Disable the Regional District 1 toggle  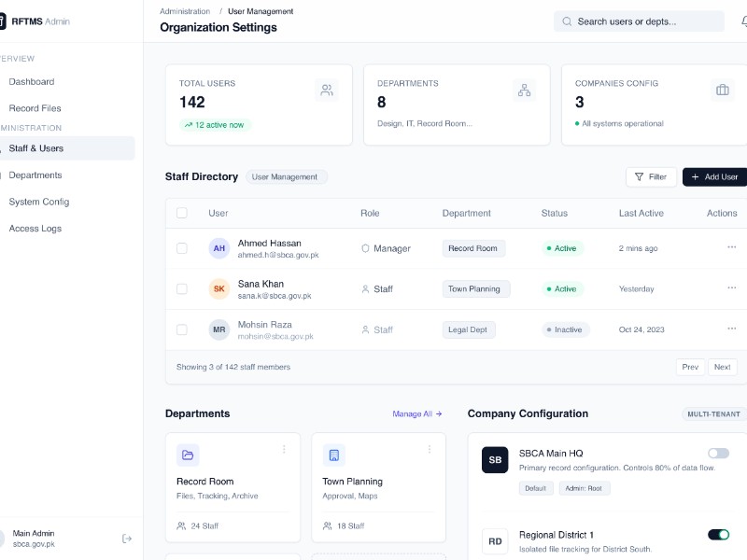tap(717, 534)
